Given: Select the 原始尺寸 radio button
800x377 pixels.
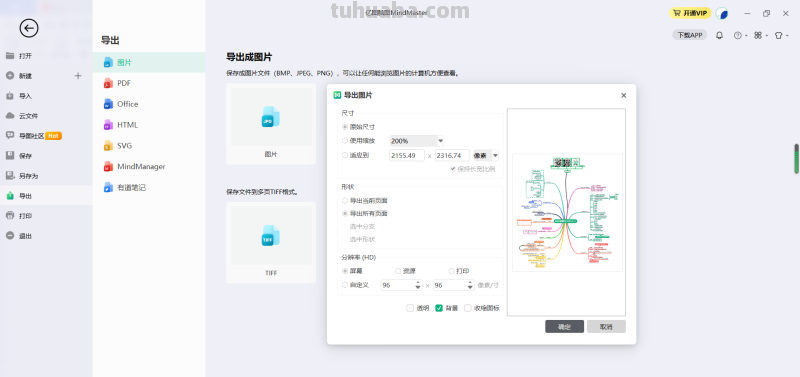Looking at the screenshot, I should click(345, 127).
